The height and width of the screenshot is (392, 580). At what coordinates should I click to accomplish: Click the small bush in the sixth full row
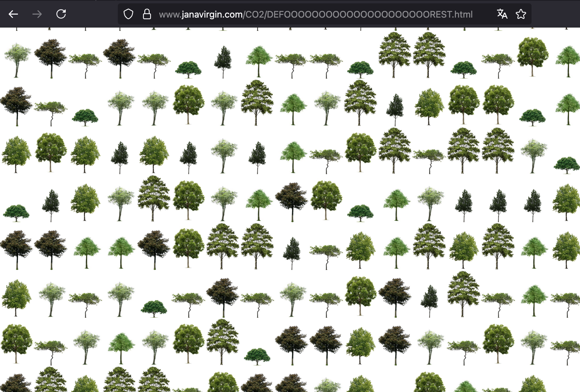coord(154,308)
